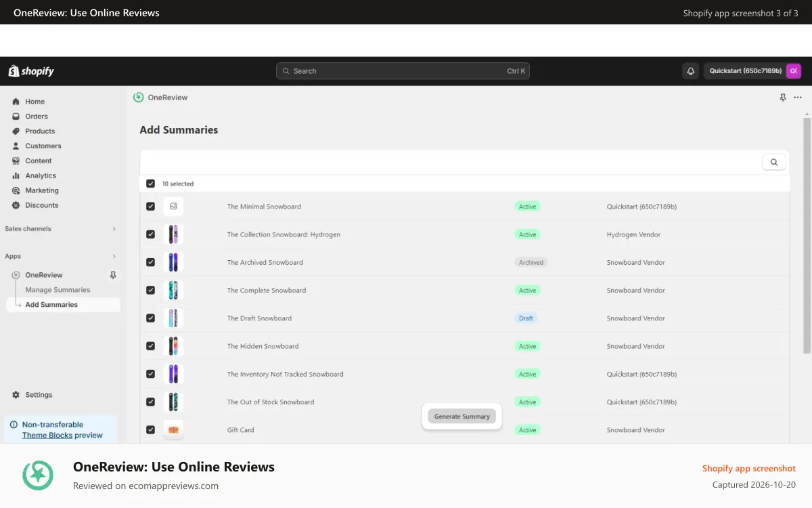Screen dimensions: 812x508
Task: Pin the app using header pin icon
Action: point(783,98)
